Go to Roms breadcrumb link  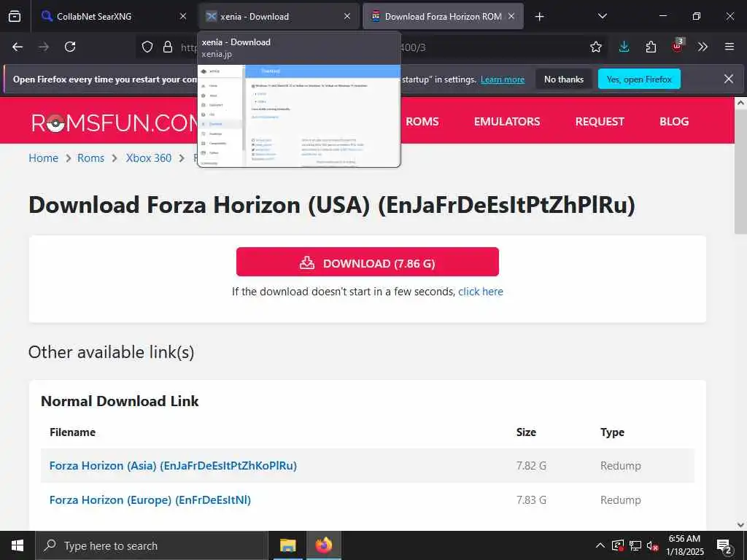[90, 158]
